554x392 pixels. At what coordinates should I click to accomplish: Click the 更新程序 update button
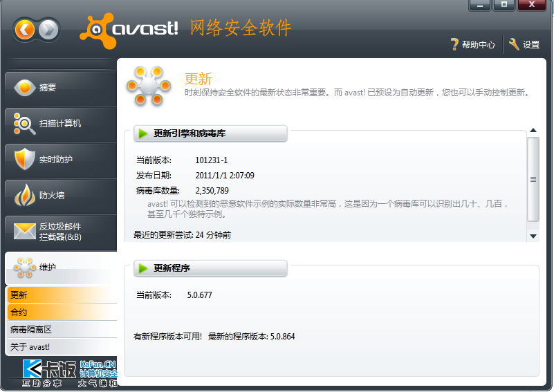210,268
